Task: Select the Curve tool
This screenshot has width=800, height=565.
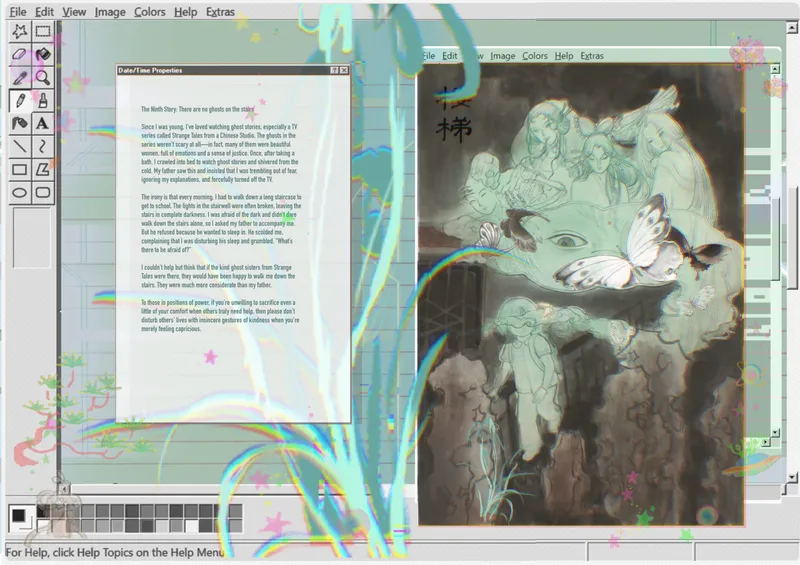Action: point(43,146)
